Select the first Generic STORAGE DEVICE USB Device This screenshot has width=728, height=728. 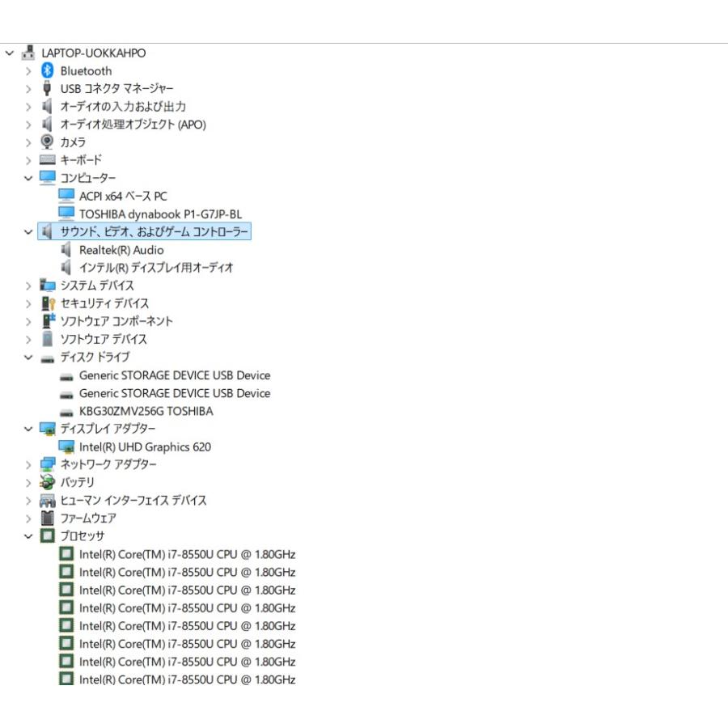(175, 375)
